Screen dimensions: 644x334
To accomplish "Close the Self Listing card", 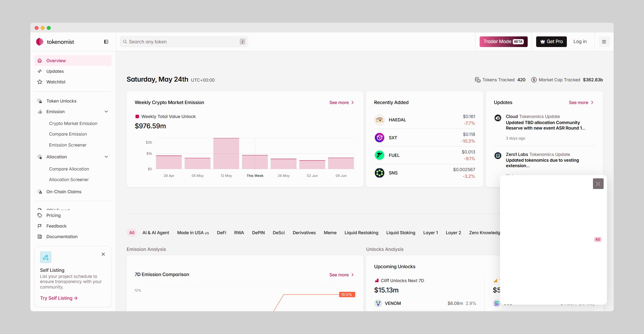I will (103, 254).
